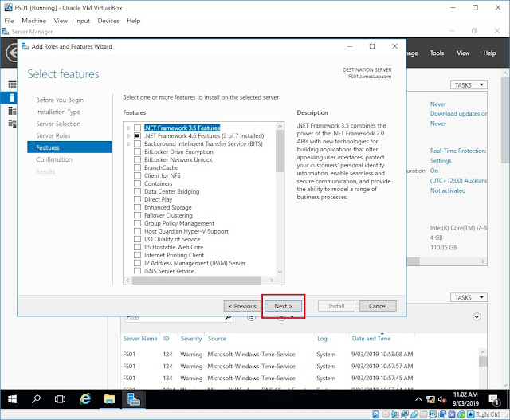Image resolution: width=510 pixels, height=420 pixels.
Task: Click the volume speaker tray icon
Action: pyautogui.click(x=442, y=399)
